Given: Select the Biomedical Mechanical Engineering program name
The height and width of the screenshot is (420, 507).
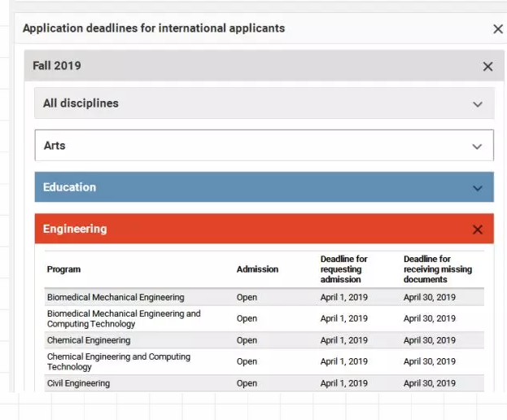Looking at the screenshot, I should click(116, 297).
